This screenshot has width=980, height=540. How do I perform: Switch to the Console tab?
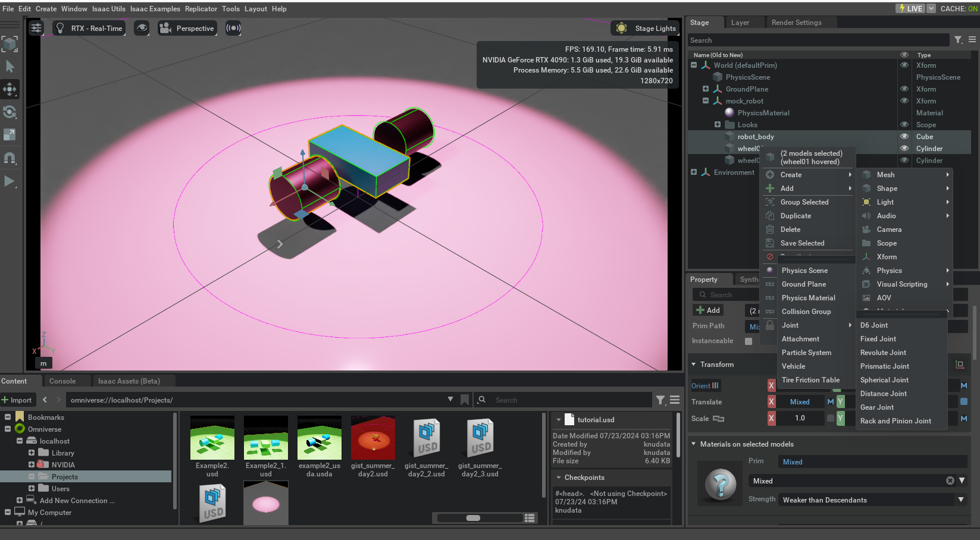coord(62,381)
